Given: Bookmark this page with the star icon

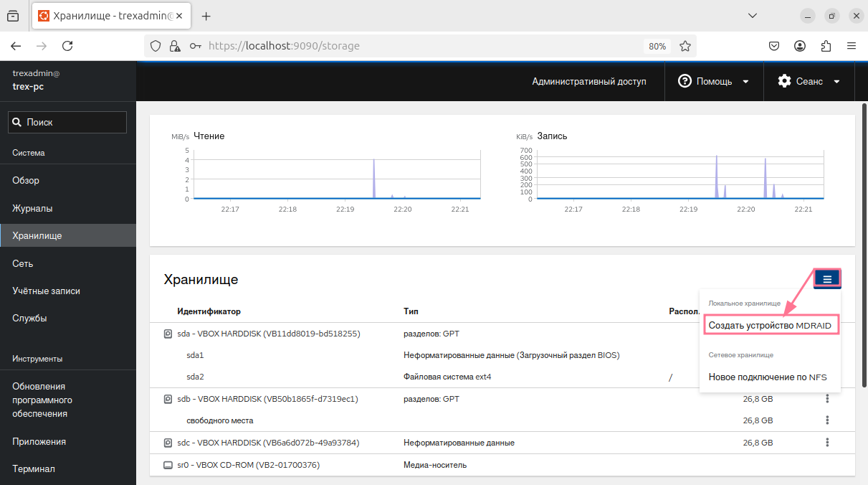Looking at the screenshot, I should (x=685, y=46).
